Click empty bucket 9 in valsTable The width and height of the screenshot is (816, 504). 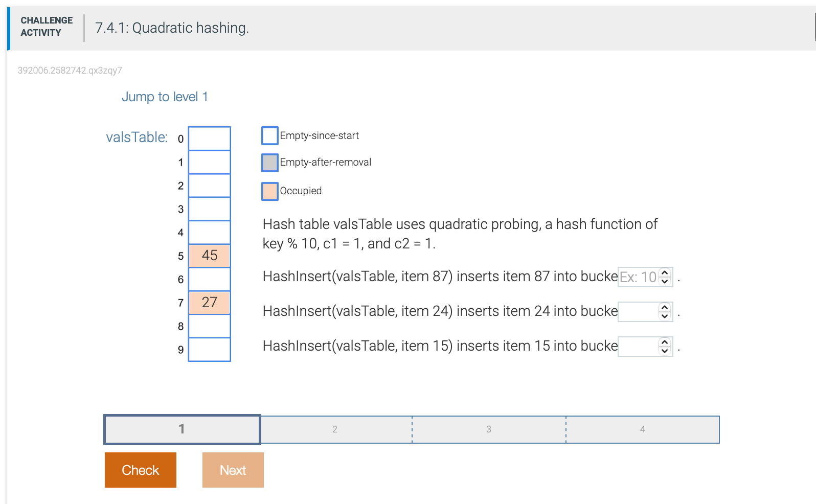pos(210,350)
